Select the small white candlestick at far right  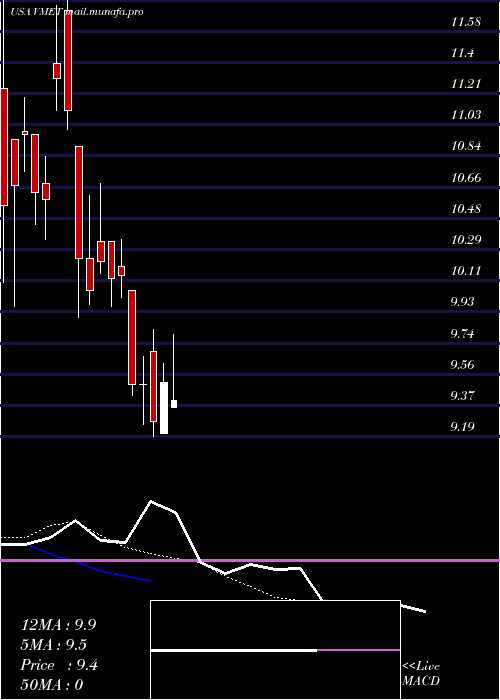pos(174,404)
